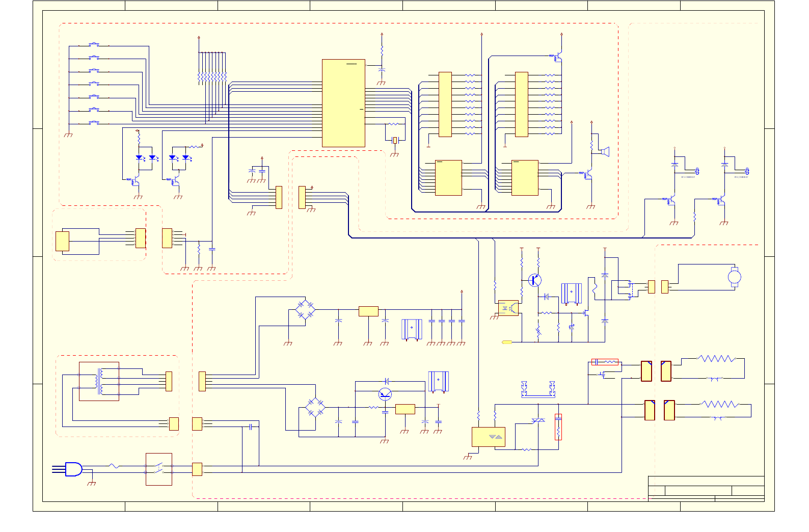Select the flyback diode above right relay driver
The height and width of the screenshot is (532, 809).
coord(724,165)
